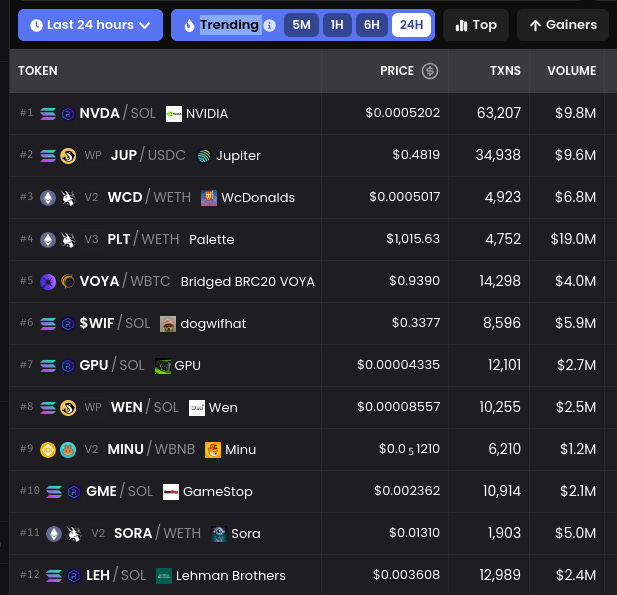Toggle the price currency dollar icon
The height and width of the screenshot is (595, 617).
point(430,71)
